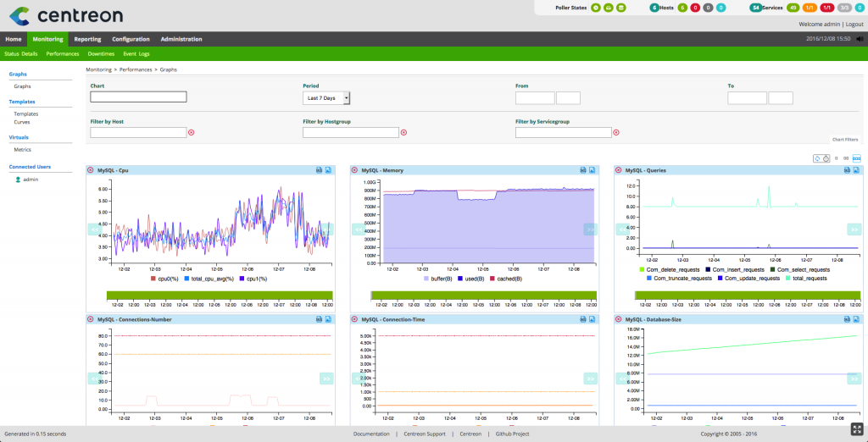Export MySQL - Connection-Time CSV data
The width and height of the screenshot is (868, 442).
coord(583,319)
